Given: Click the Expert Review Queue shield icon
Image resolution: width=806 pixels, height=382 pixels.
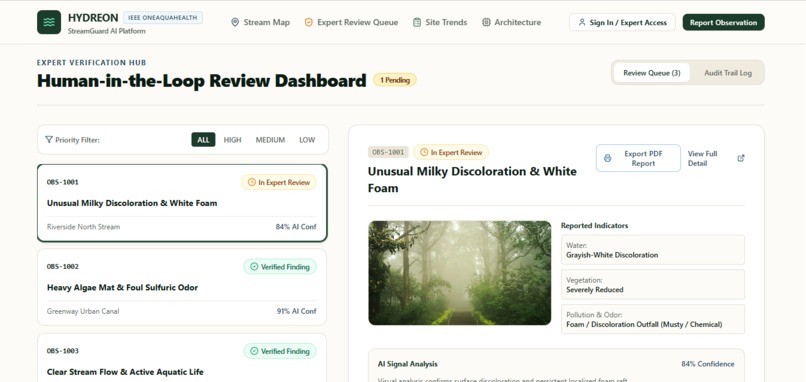Looking at the screenshot, I should 308,22.
